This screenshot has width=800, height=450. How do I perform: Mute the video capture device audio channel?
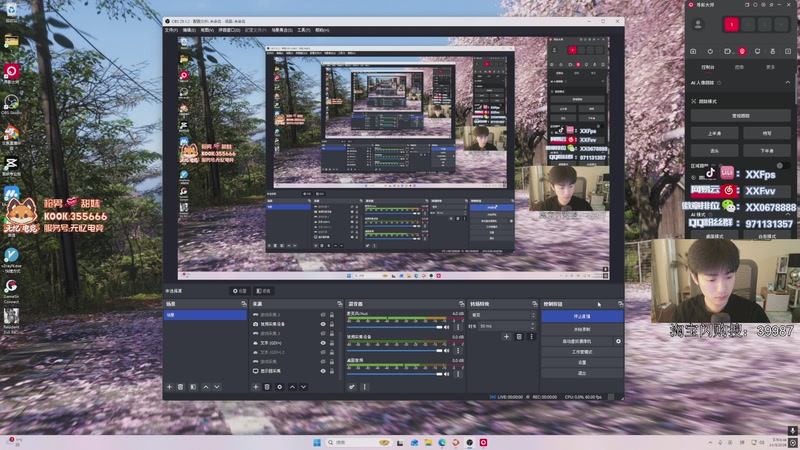click(x=447, y=351)
